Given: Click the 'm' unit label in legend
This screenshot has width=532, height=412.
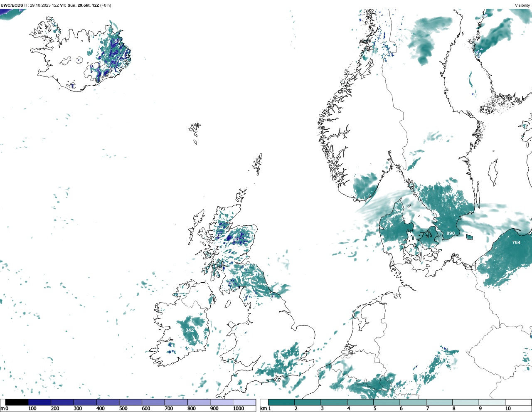Looking at the screenshot, I should tap(2, 409).
